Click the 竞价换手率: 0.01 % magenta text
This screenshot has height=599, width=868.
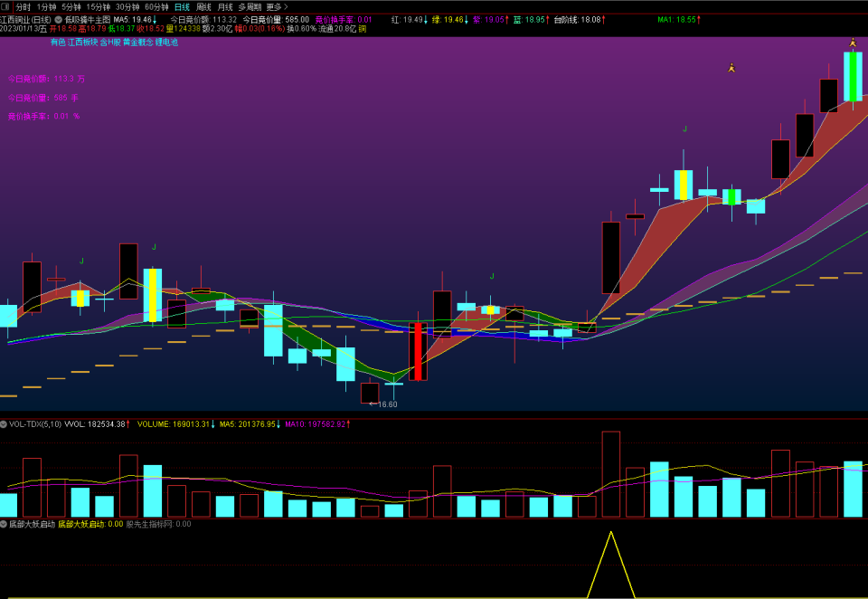[43, 117]
